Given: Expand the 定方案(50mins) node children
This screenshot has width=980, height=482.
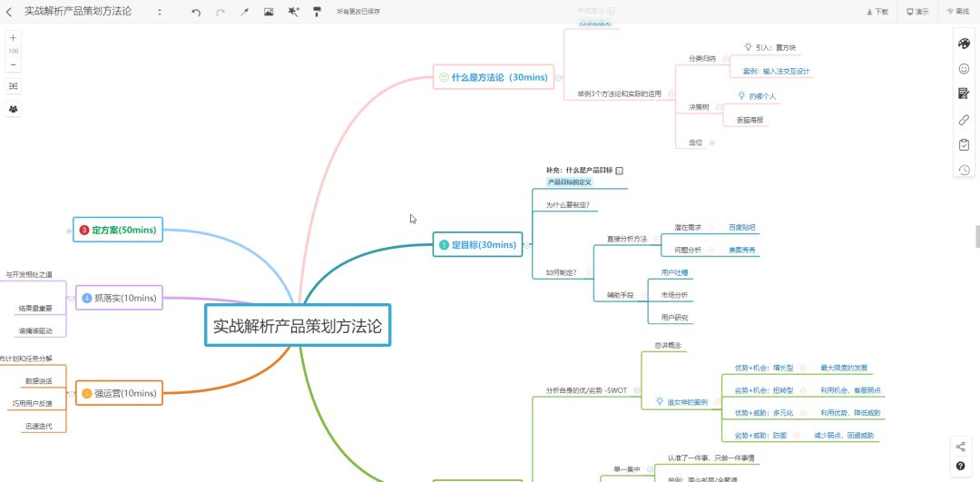Looking at the screenshot, I should point(69,231).
